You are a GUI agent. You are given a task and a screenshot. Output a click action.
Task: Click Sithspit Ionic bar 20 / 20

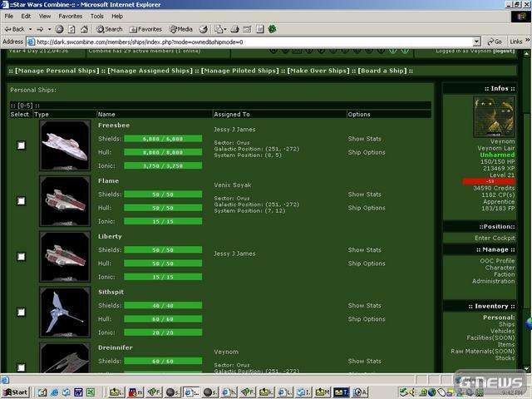163,332
